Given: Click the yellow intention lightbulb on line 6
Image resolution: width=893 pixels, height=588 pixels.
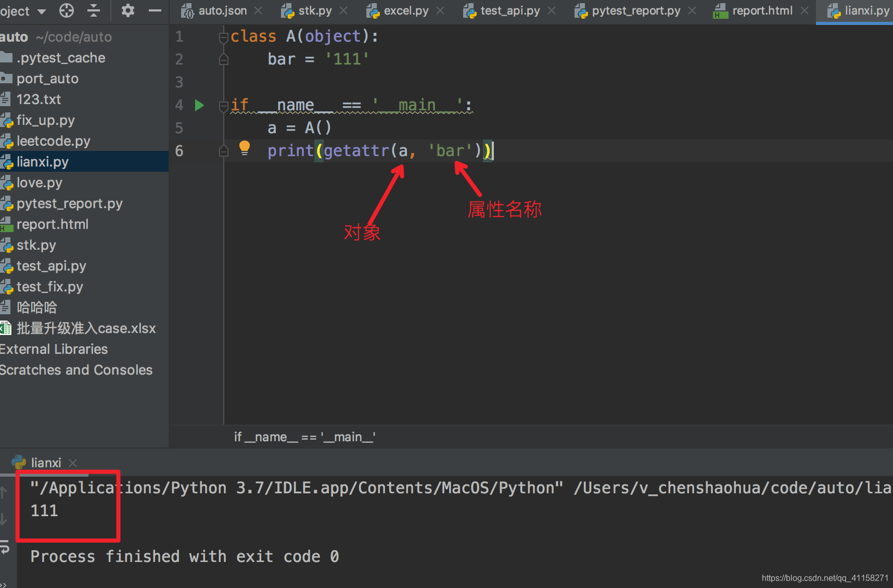Looking at the screenshot, I should tap(244, 148).
